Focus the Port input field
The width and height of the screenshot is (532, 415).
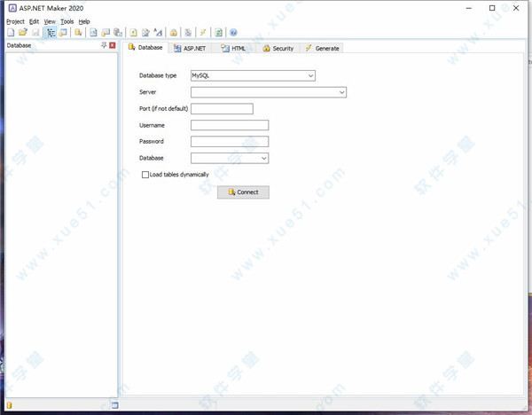pyautogui.click(x=222, y=108)
